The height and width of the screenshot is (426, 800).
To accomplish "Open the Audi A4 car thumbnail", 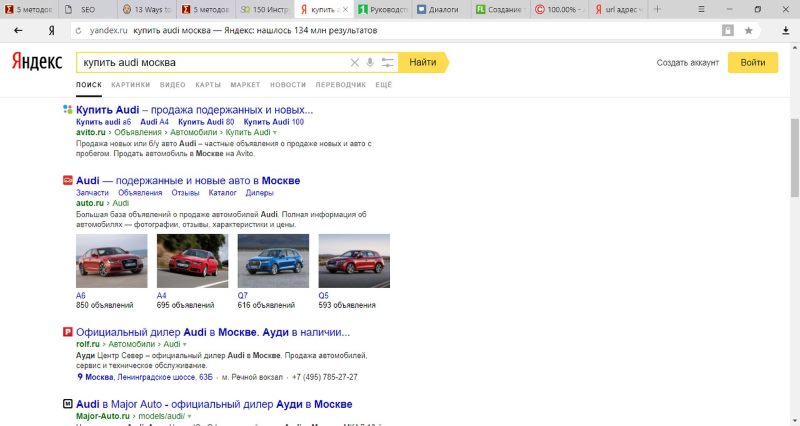I will click(192, 261).
